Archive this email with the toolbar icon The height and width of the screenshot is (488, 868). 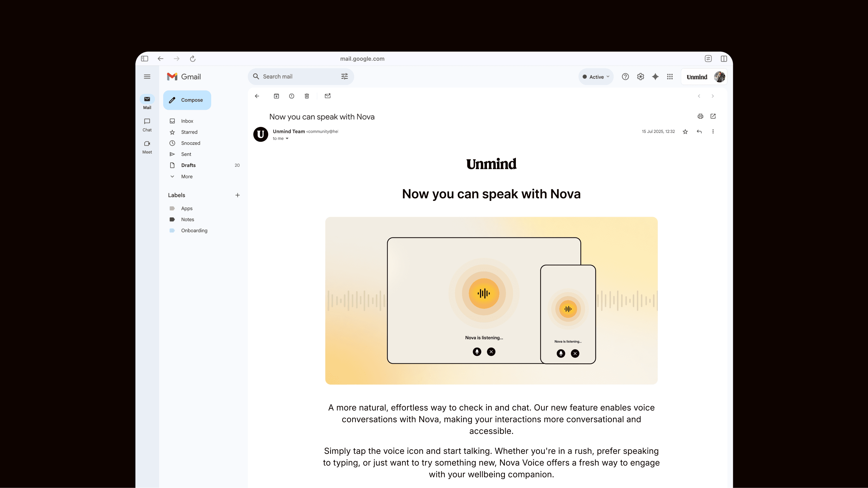click(x=276, y=96)
